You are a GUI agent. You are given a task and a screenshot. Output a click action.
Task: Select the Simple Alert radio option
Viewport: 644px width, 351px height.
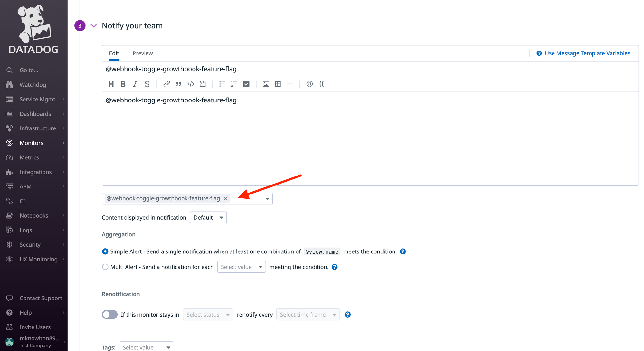(x=105, y=251)
